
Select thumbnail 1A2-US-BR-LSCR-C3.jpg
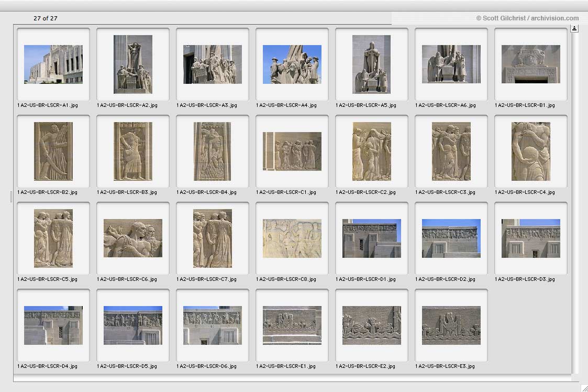[451, 151]
